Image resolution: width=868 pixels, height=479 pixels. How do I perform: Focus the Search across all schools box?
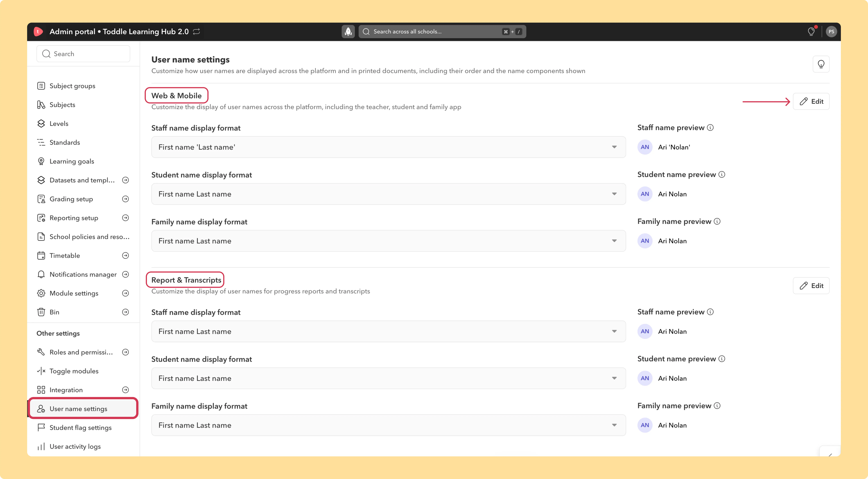click(x=442, y=31)
